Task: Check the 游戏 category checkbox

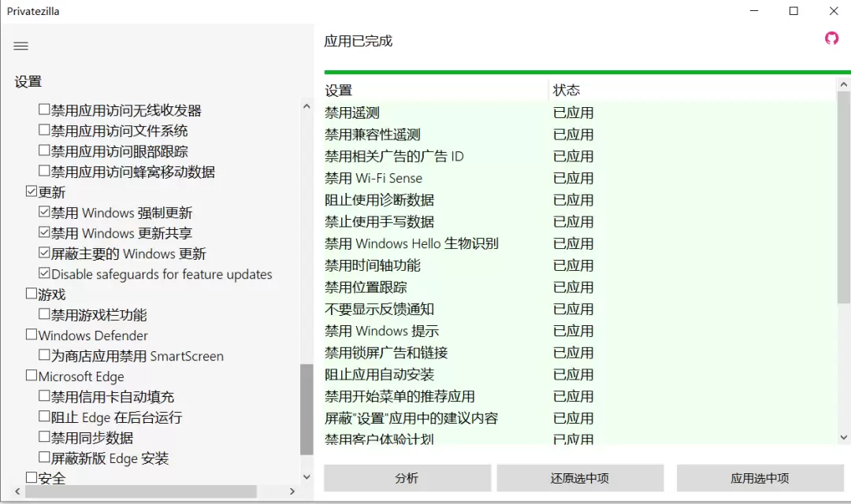Action: 32,294
